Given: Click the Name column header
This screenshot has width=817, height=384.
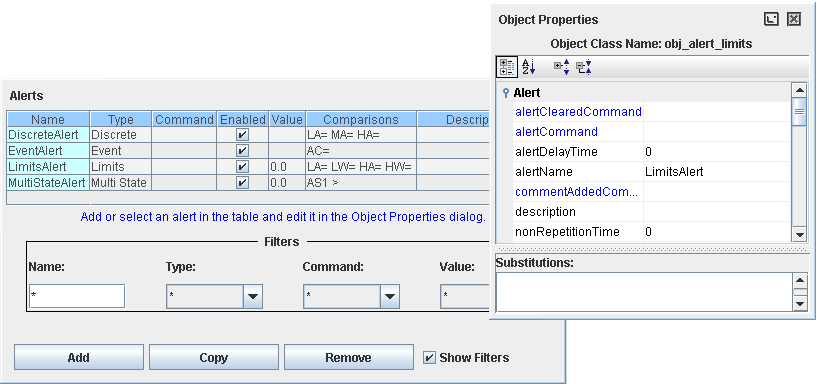Looking at the screenshot, I should [48, 119].
